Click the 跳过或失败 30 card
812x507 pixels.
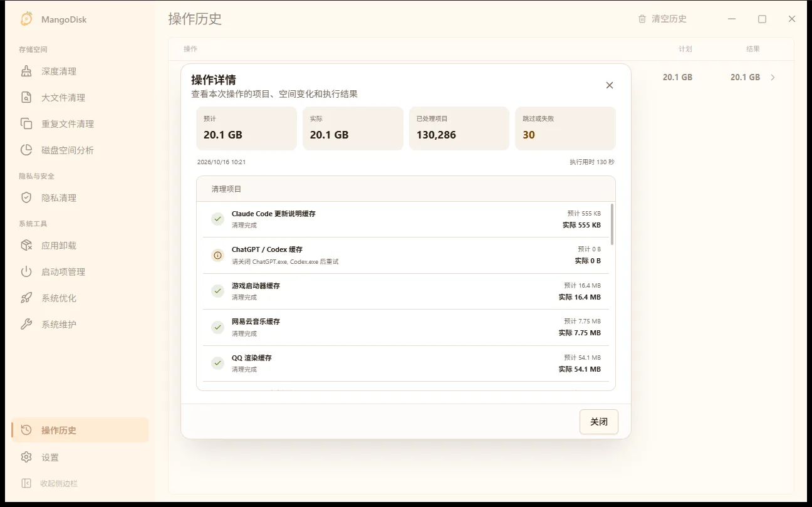pyautogui.click(x=565, y=128)
